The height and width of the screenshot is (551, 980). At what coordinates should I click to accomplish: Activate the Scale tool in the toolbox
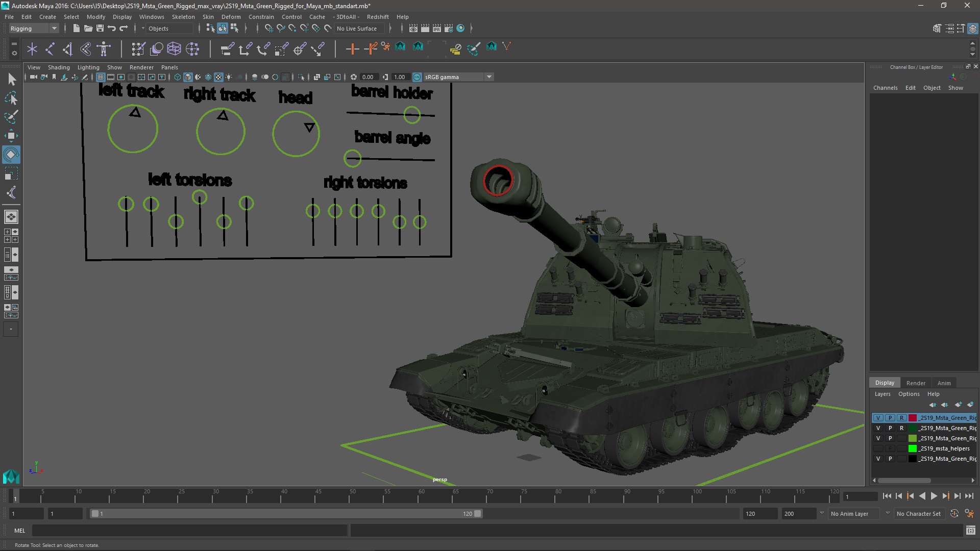[x=11, y=173]
